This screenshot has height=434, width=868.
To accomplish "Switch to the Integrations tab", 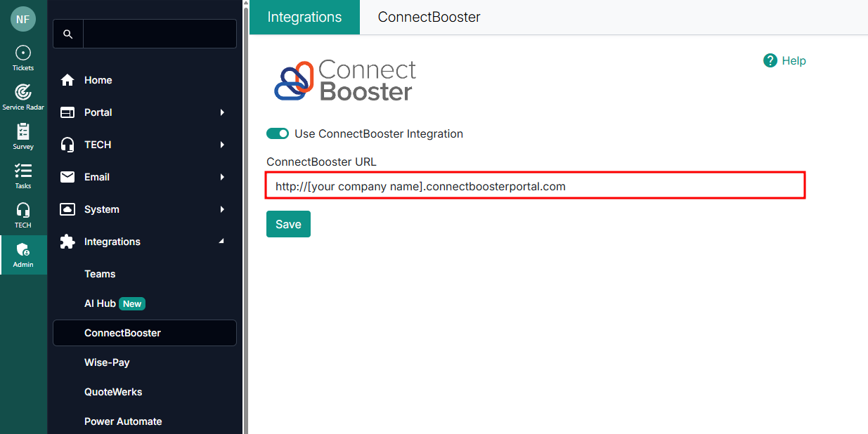I will [x=304, y=17].
